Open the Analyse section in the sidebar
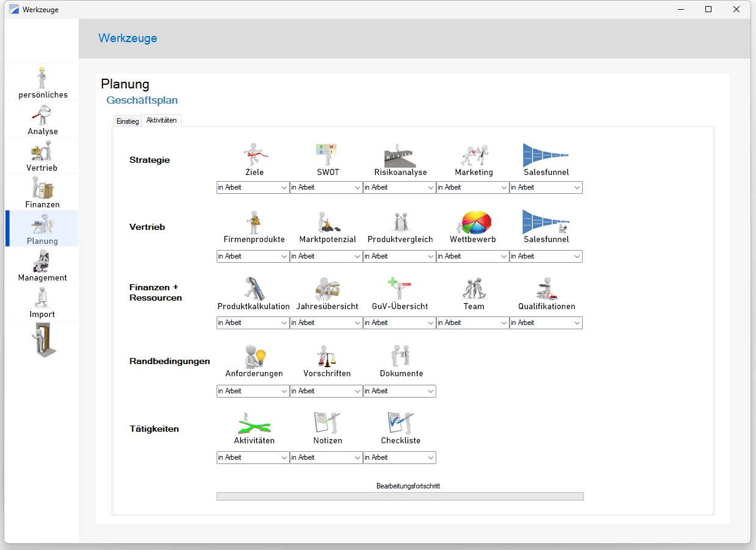This screenshot has width=756, height=550. [x=42, y=119]
